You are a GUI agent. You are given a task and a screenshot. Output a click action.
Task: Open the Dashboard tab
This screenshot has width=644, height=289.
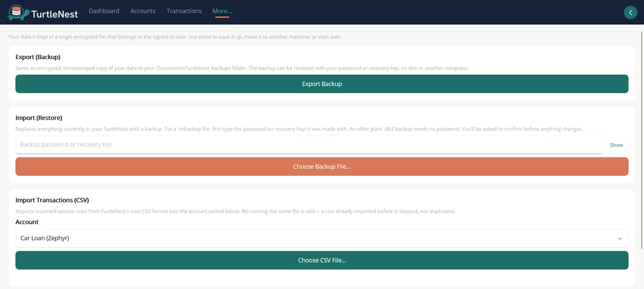(104, 11)
